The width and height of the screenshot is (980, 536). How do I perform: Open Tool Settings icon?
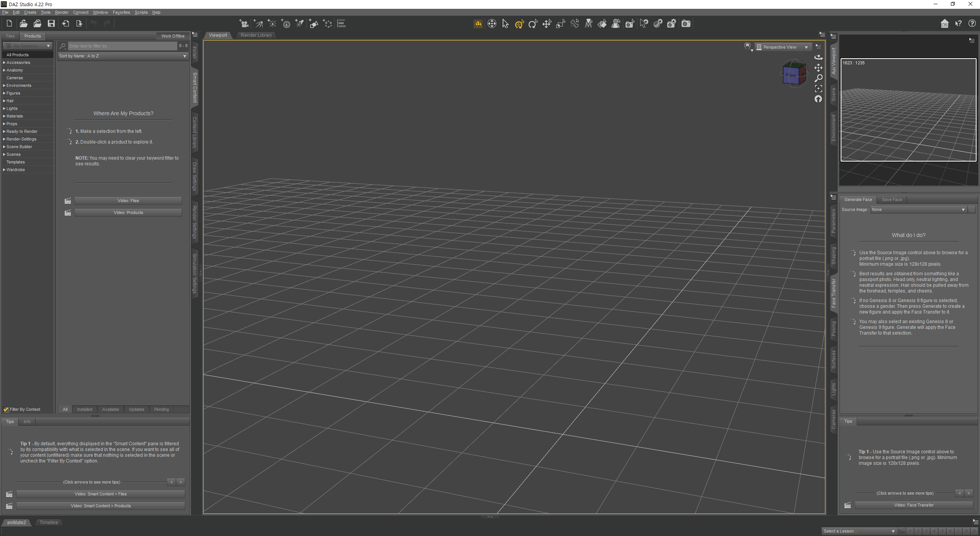644,24
